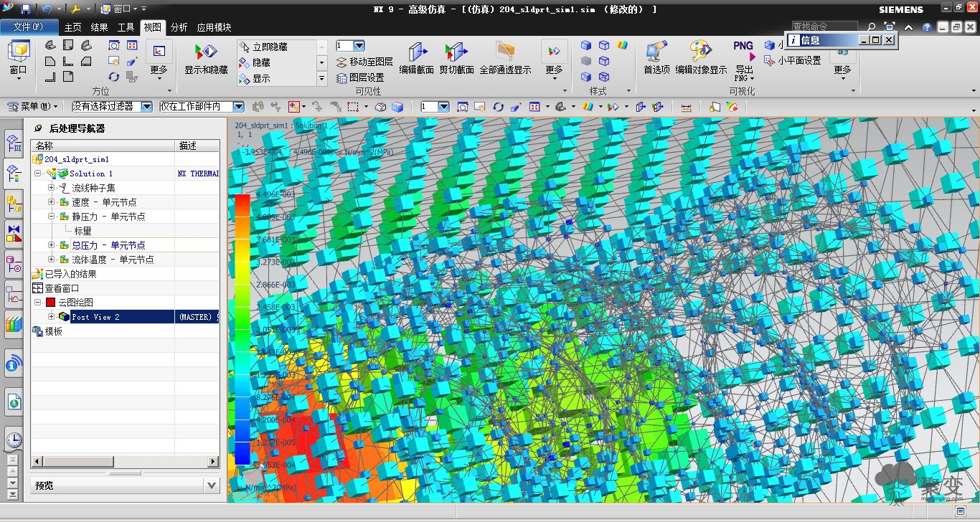Click the full screen icon beside command search
The height and width of the screenshot is (522, 980).
[x=890, y=27]
